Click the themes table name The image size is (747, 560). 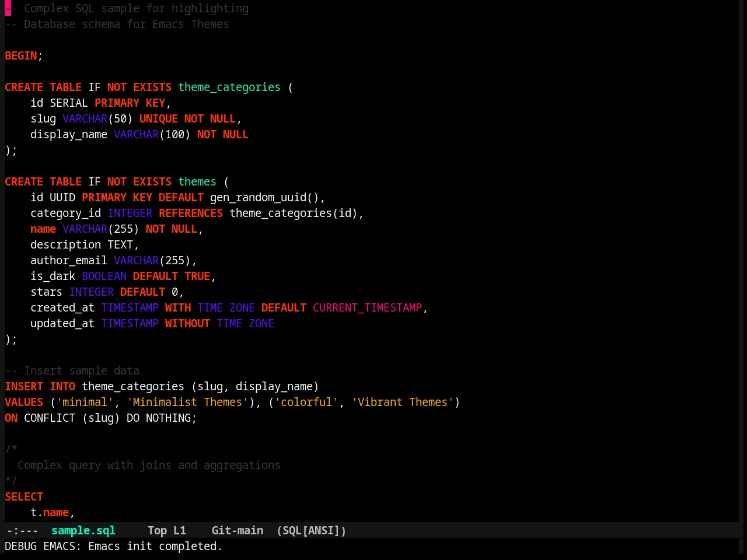click(x=197, y=181)
